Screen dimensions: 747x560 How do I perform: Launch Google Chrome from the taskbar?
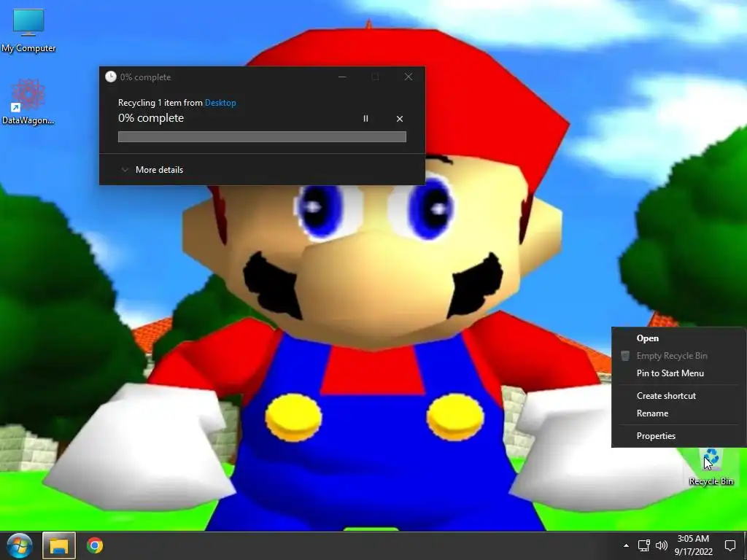[95, 545]
